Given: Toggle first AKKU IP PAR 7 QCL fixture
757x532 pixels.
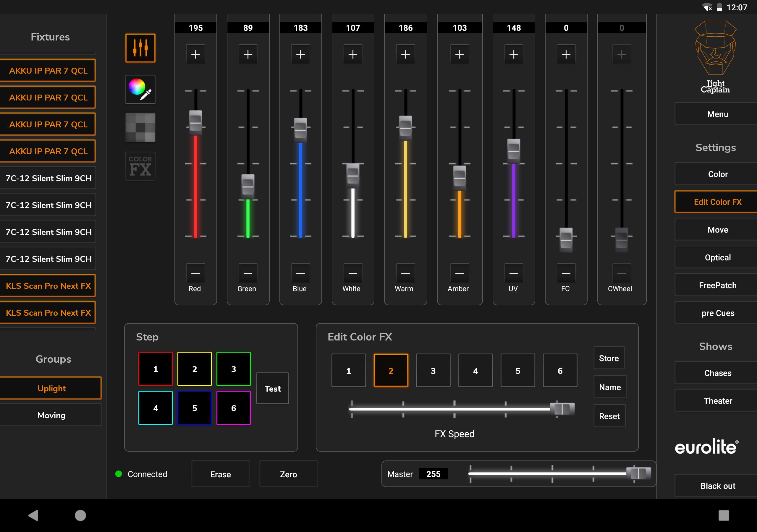Looking at the screenshot, I should tap(48, 71).
